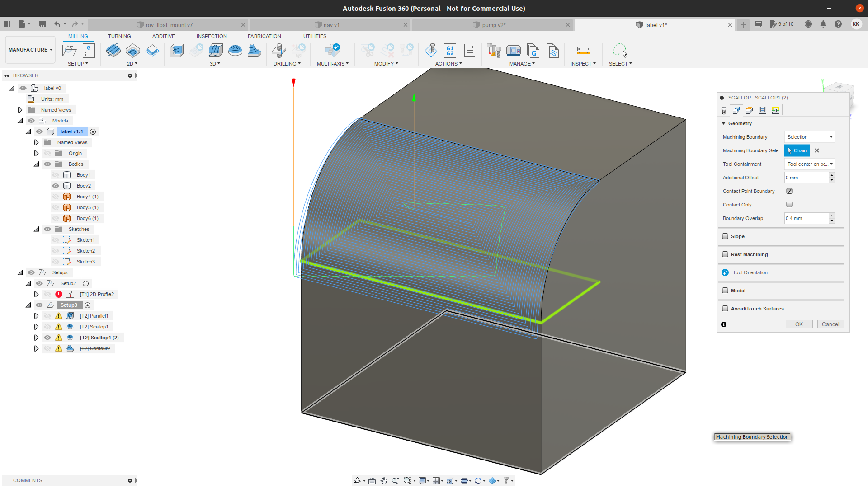The height and width of the screenshot is (488, 868).
Task: Expand the Scallop1 (2) operation node
Action: click(x=36, y=338)
